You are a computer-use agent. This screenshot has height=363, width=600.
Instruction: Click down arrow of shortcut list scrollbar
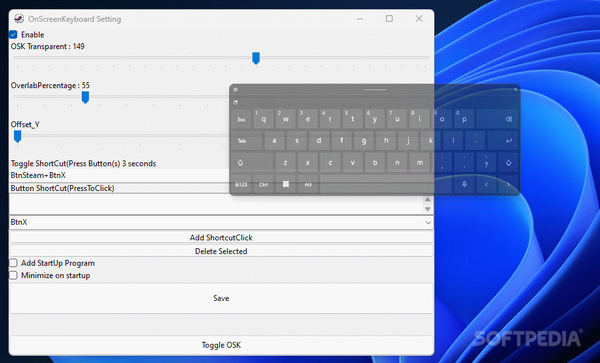click(427, 209)
